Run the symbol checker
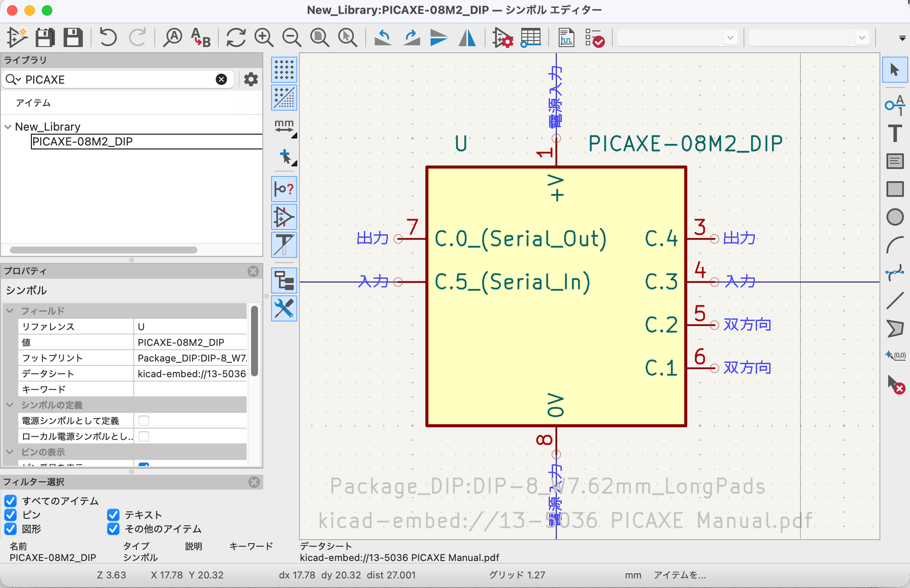Viewport: 910px width, 588px height. point(594,37)
